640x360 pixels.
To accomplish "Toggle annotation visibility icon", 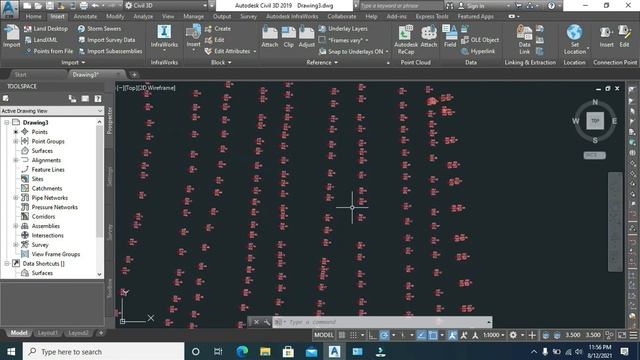I will tap(452, 335).
